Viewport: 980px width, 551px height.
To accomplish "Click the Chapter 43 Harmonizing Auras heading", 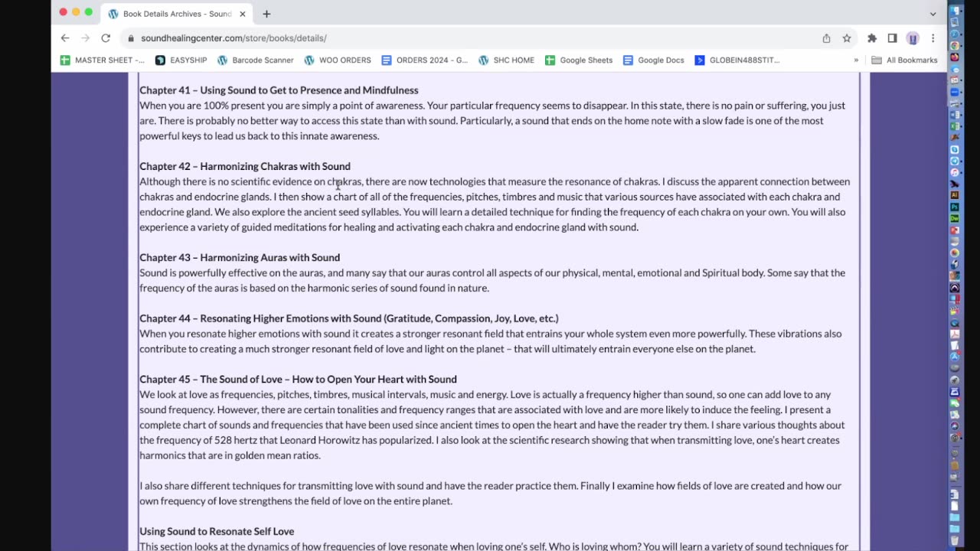I will tap(240, 257).
